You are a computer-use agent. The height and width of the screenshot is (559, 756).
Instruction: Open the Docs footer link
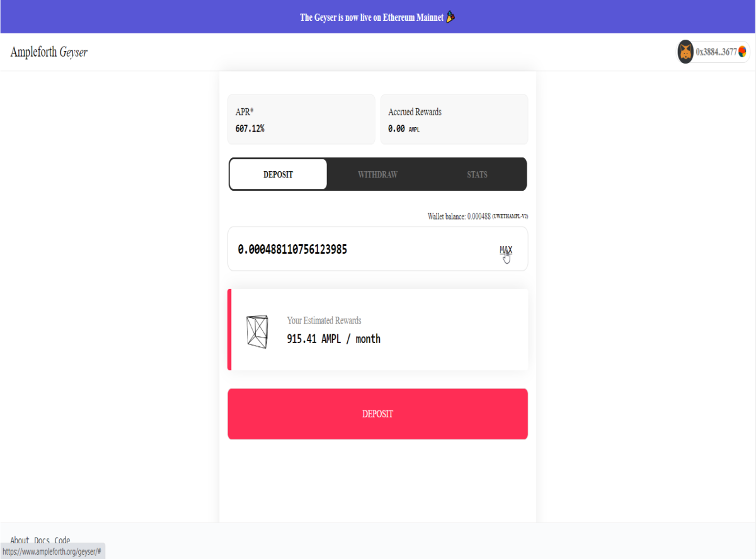click(42, 541)
